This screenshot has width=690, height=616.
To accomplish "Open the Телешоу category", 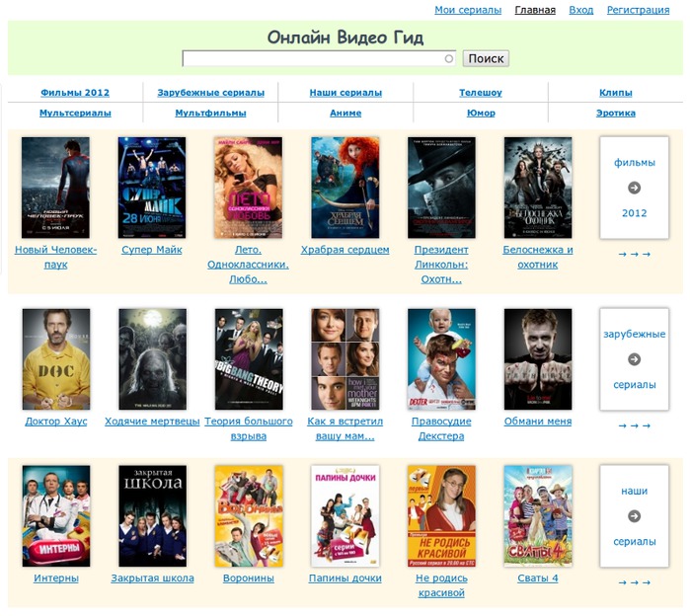I will click(481, 93).
